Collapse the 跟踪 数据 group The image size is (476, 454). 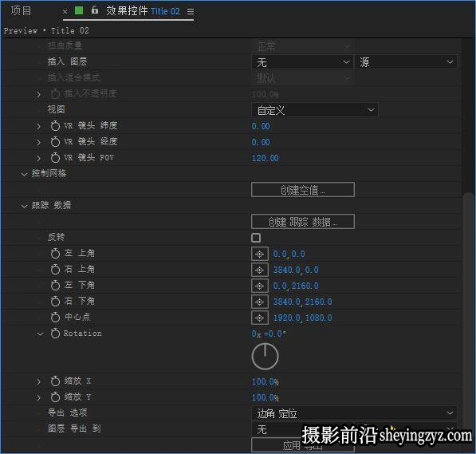tap(24, 206)
